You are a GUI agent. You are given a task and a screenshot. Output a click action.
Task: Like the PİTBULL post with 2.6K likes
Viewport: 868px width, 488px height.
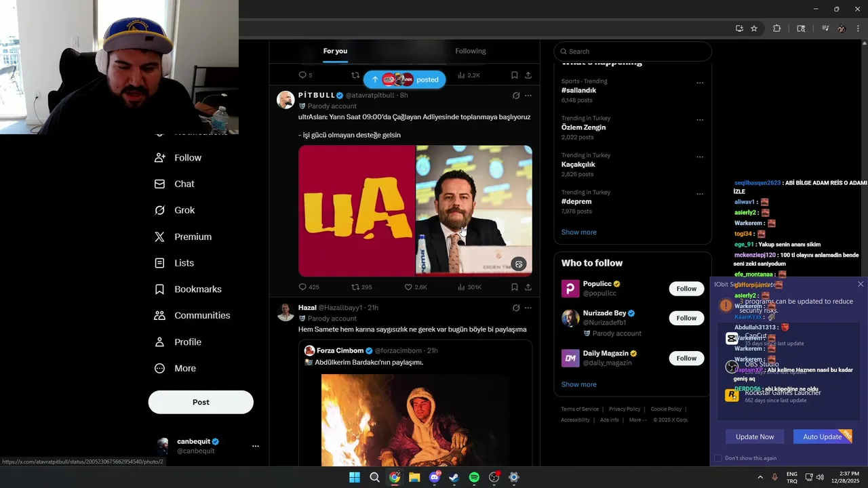pyautogui.click(x=416, y=287)
